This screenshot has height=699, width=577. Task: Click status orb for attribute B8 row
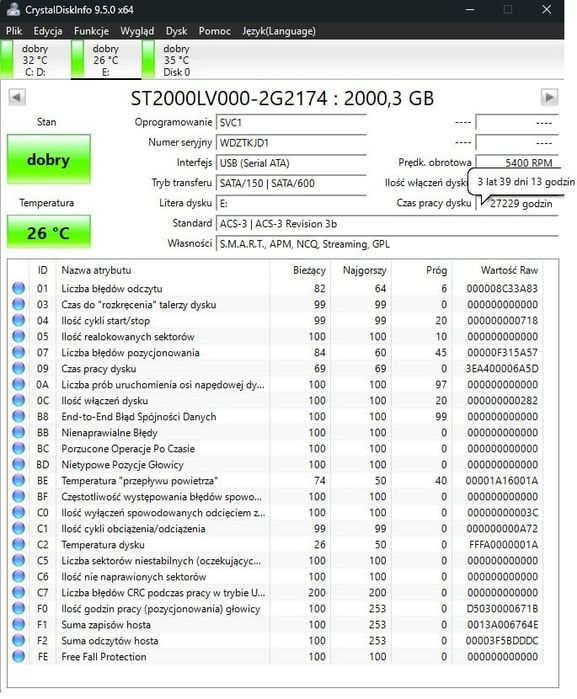tap(18, 416)
